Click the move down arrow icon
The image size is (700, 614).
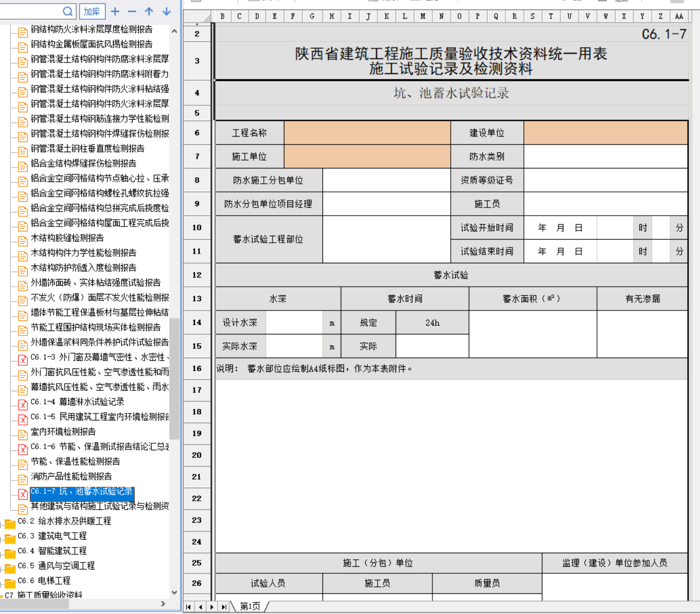click(x=166, y=11)
